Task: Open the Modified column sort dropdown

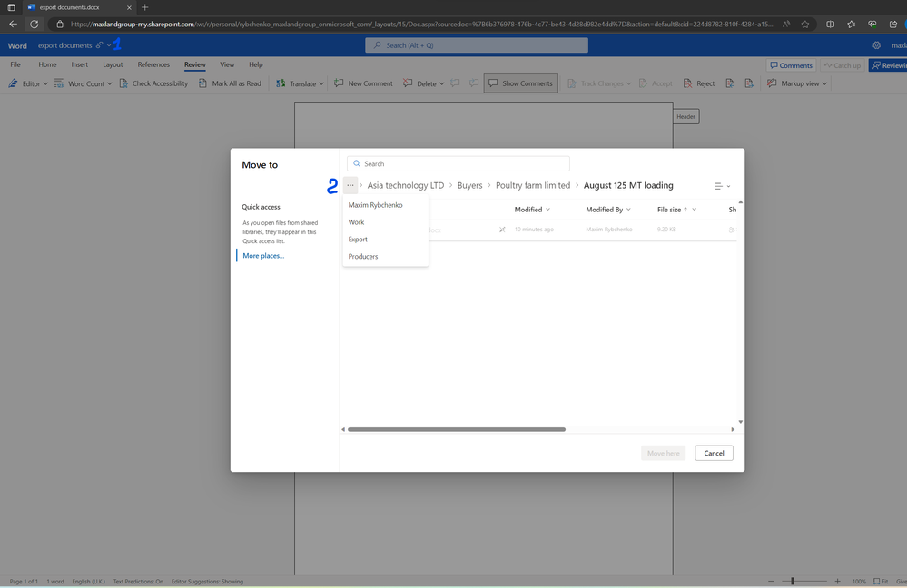Action: point(547,210)
